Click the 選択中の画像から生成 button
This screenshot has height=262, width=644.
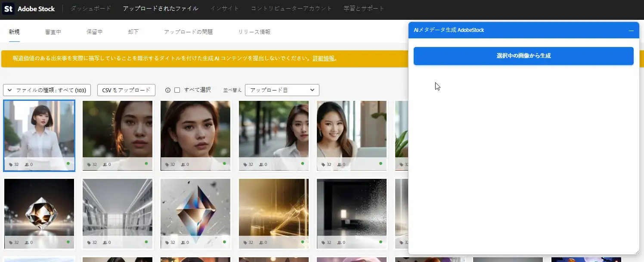523,56
